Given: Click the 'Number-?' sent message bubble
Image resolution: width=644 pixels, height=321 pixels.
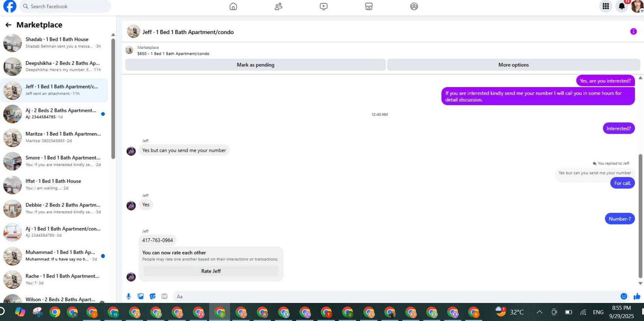Looking at the screenshot, I should 620,219.
